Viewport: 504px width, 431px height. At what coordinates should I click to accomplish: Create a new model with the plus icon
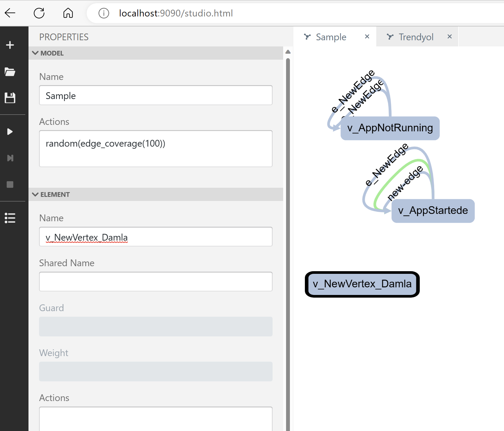(x=10, y=45)
